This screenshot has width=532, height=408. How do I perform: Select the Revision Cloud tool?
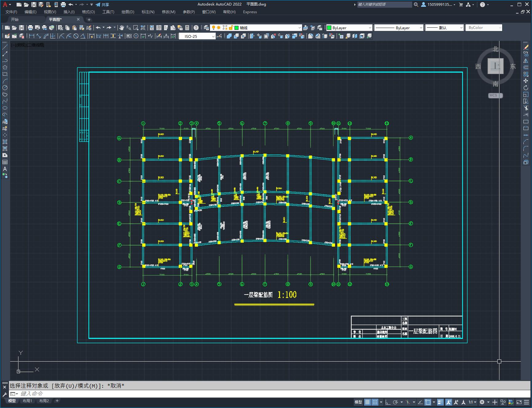[5, 94]
